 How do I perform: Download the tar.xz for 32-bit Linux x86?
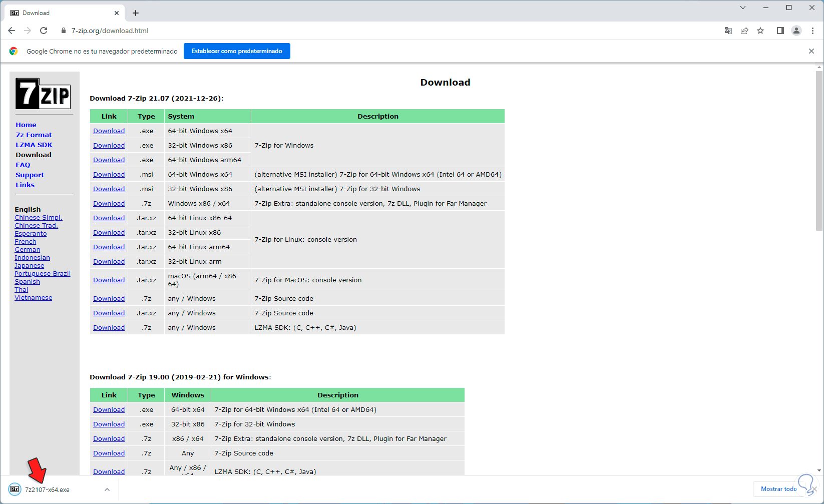(109, 232)
